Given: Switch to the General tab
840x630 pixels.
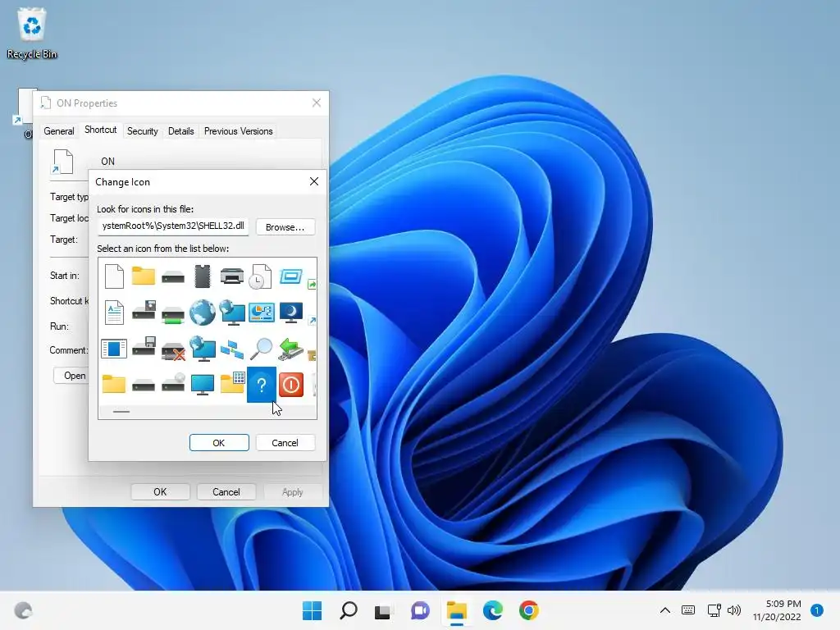Looking at the screenshot, I should point(59,131).
